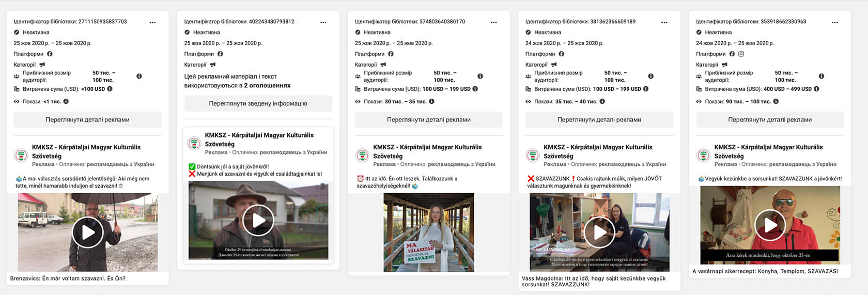Click info icon beside impressions <1 тис.
The width and height of the screenshot is (868, 295).
pyautogui.click(x=66, y=101)
